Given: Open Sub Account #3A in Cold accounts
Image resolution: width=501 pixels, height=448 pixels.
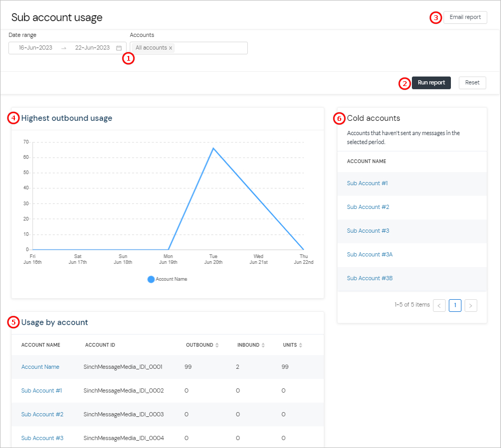Looking at the screenshot, I should (370, 254).
